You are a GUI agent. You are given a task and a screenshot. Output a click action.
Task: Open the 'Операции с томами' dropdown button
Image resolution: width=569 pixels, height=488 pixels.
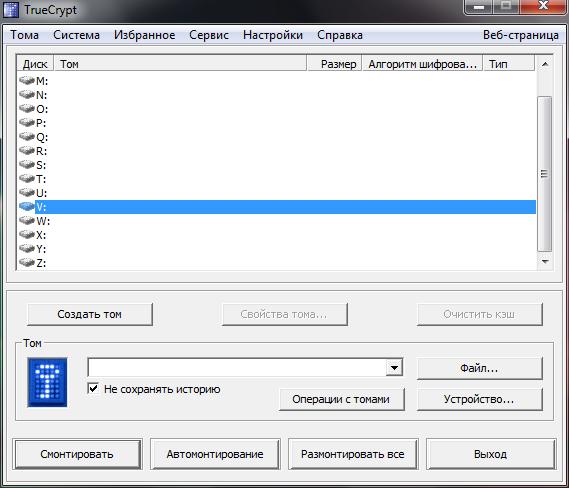341,399
